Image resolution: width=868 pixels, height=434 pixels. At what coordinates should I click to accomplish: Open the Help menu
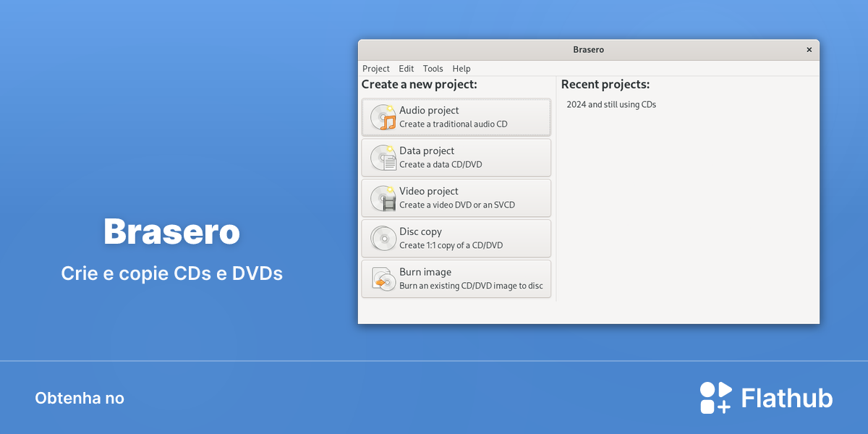pos(461,69)
